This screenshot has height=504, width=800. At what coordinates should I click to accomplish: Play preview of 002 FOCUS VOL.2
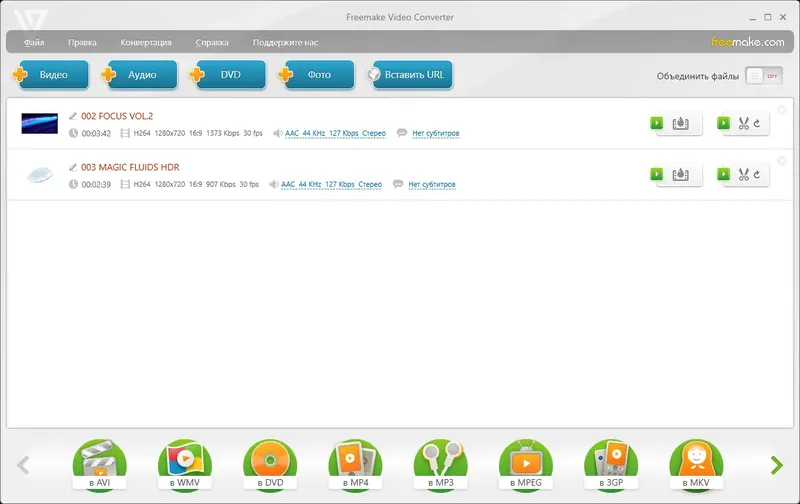(x=656, y=123)
